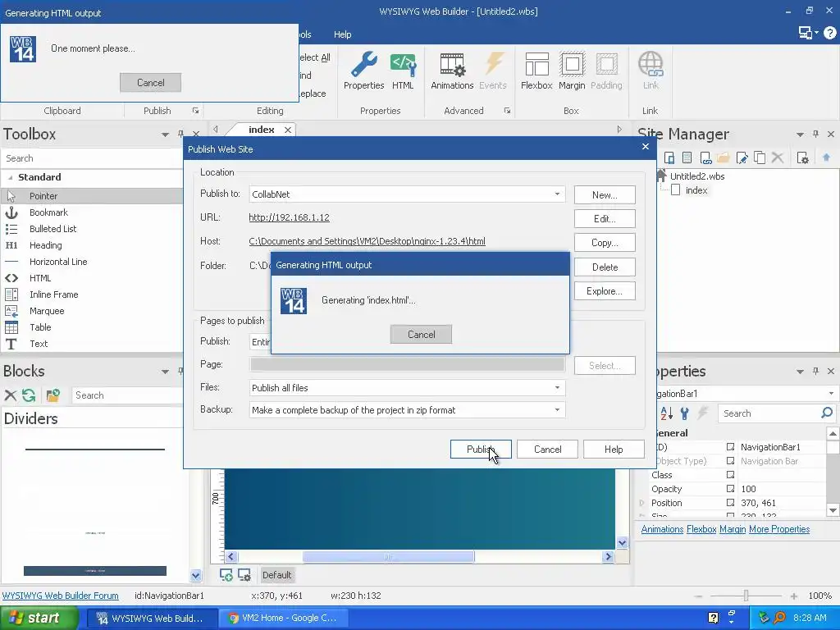Screen dimensions: 840x630
Task: Open the Blocks folder icon
Action: pos(53,395)
